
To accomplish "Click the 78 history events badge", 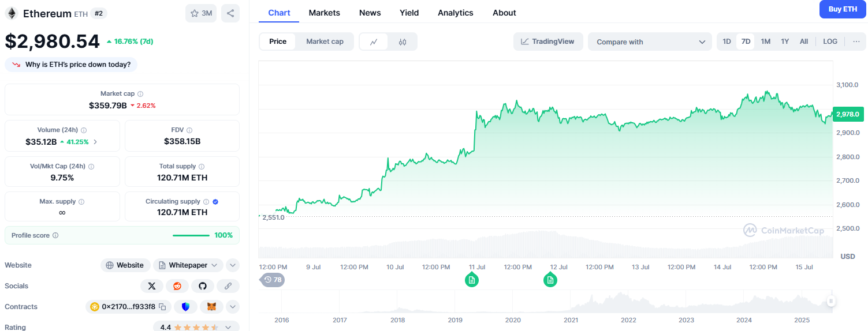I will tap(273, 280).
